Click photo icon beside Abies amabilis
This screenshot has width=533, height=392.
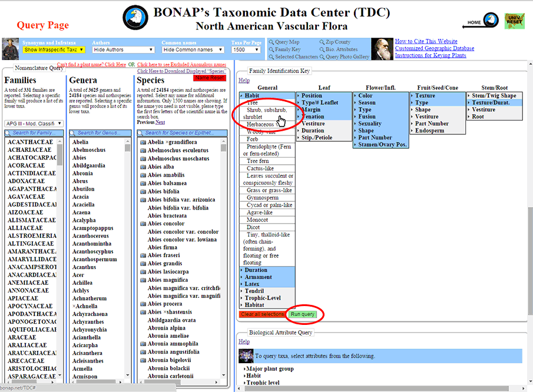pyautogui.click(x=143, y=175)
